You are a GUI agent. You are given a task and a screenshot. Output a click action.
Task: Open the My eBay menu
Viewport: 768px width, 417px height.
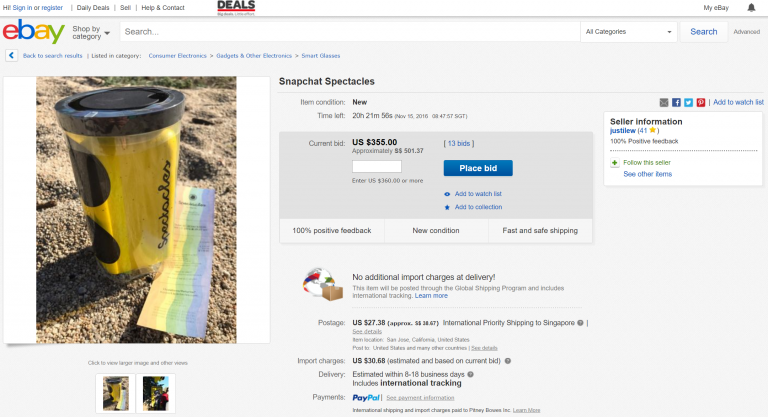[x=715, y=8]
